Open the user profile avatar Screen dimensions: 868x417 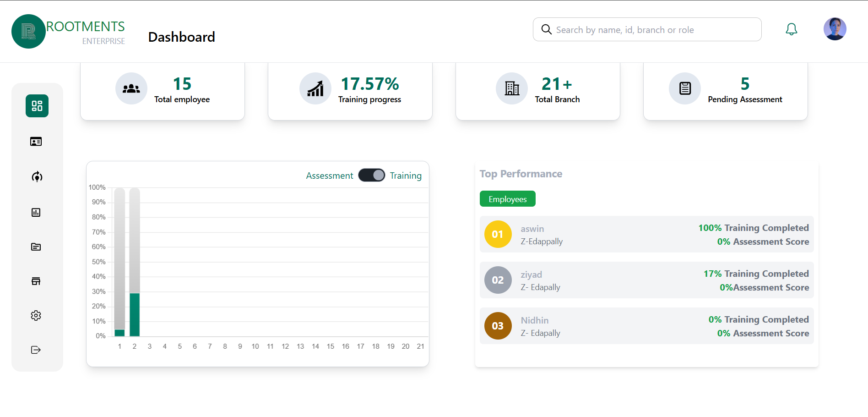(835, 29)
